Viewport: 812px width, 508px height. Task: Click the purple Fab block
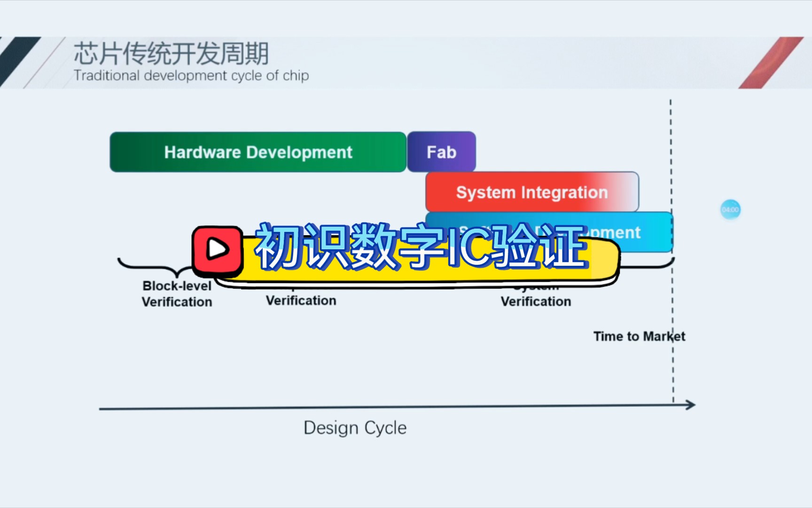(441, 151)
